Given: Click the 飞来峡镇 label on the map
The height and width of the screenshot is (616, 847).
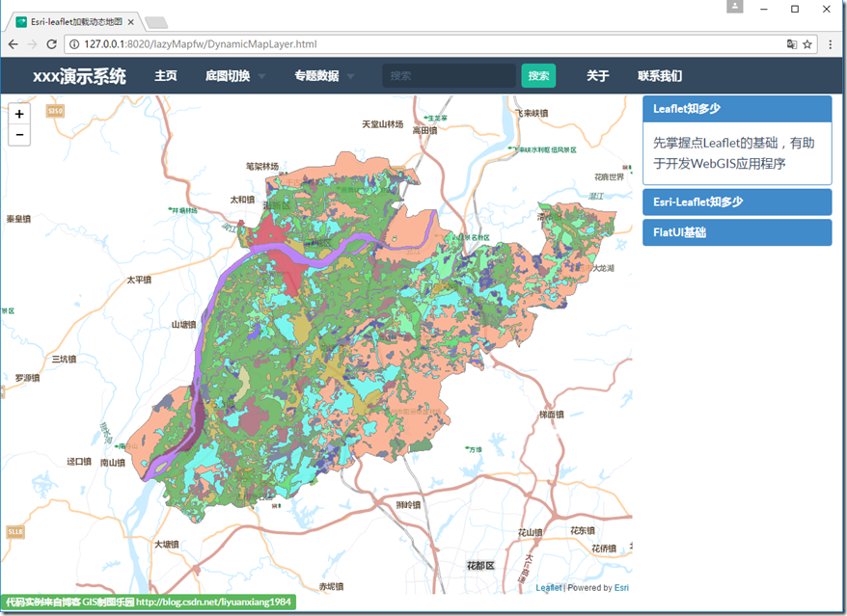Looking at the screenshot, I should (531, 113).
